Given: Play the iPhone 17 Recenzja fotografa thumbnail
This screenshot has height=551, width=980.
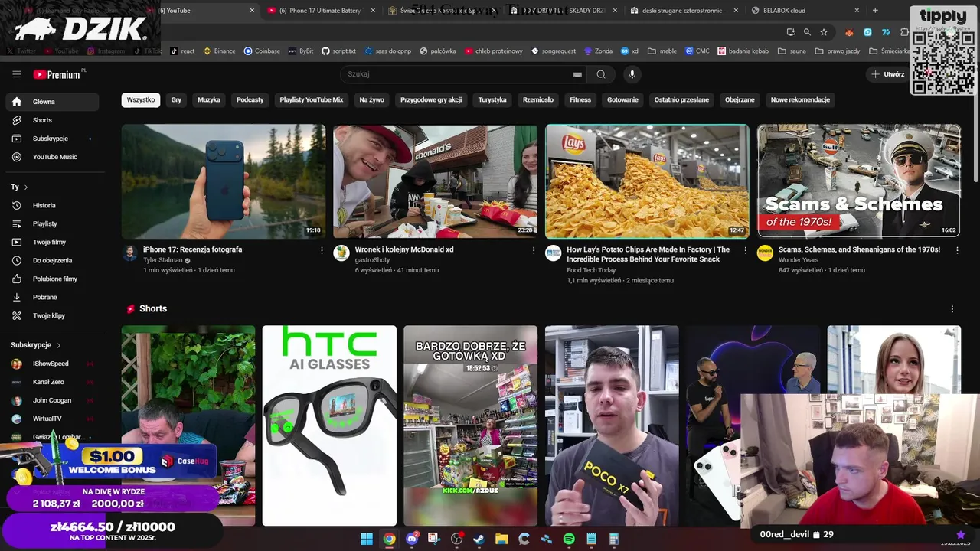Looking at the screenshot, I should pos(224,181).
